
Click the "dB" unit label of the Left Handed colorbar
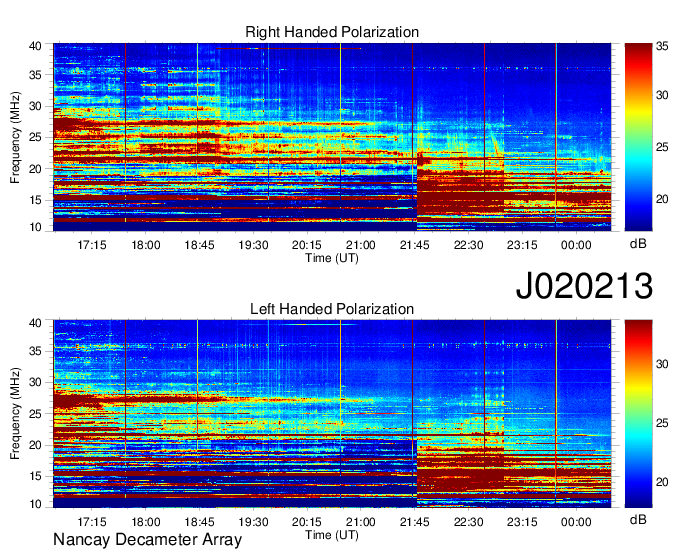pos(638,519)
